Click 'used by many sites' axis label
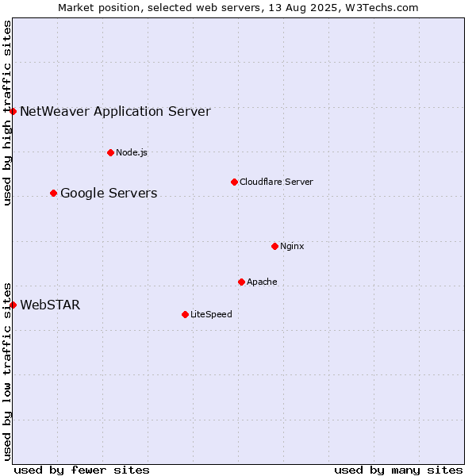The width and height of the screenshot is (476, 476). tap(398, 470)
